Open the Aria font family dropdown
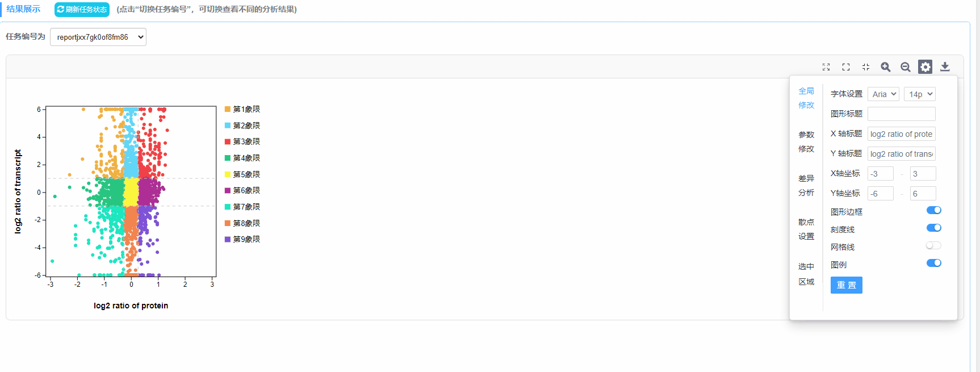This screenshot has width=980, height=372. tap(883, 94)
